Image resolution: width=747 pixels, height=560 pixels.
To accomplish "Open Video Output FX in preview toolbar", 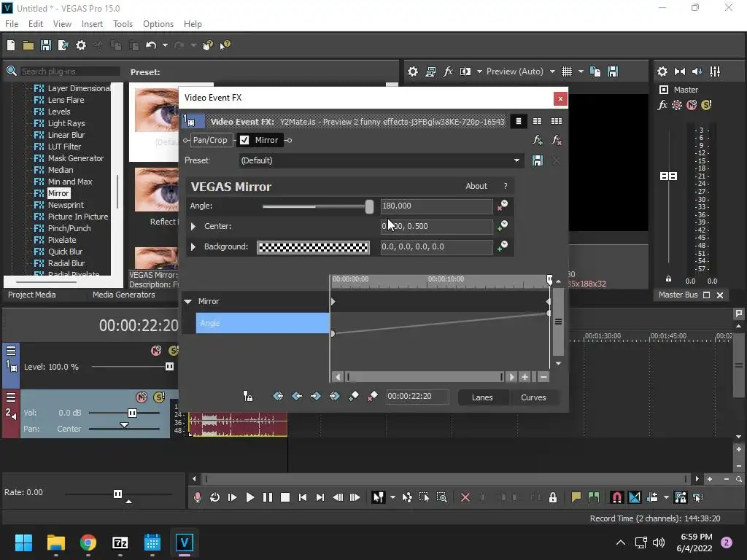I will (x=448, y=71).
